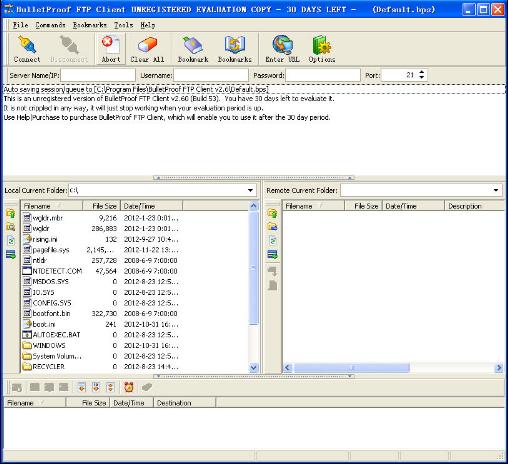Click the third remote sidebar icon
The width and height of the screenshot is (508, 464).
tap(272, 241)
